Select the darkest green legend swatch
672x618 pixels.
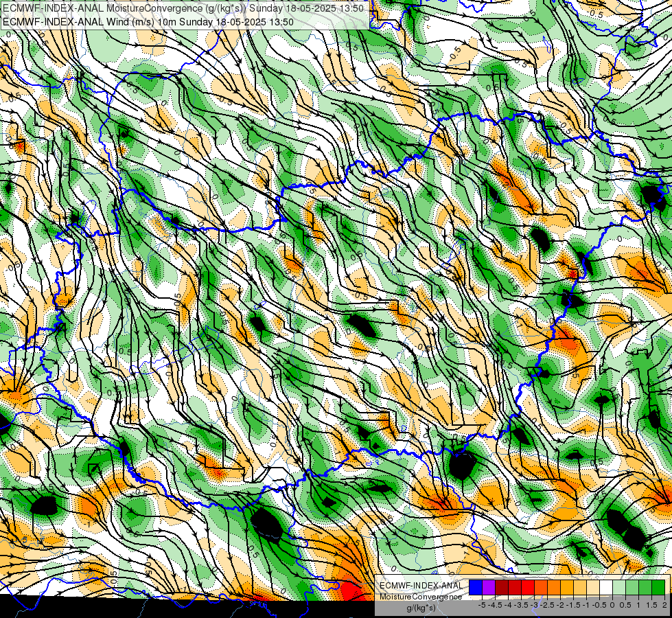(x=658, y=587)
